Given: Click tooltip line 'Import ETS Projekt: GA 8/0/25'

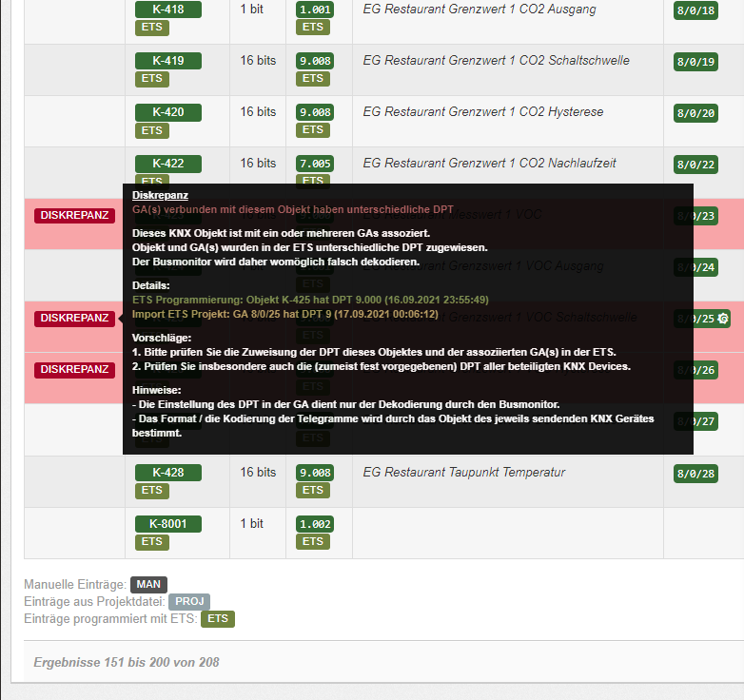Looking at the screenshot, I should (x=285, y=315).
